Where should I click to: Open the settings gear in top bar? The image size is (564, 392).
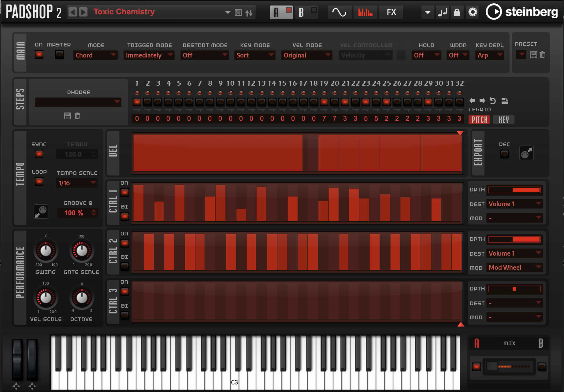point(473,12)
